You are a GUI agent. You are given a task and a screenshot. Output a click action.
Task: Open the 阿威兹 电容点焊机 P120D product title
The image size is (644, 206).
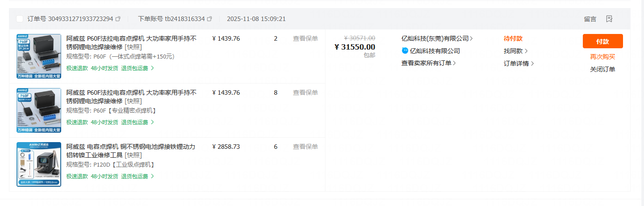pyautogui.click(x=131, y=151)
